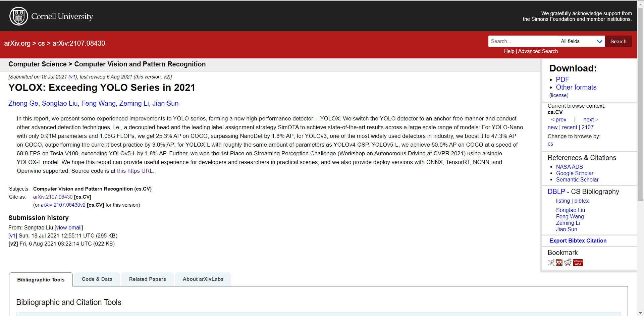Switch to the About arXivLabs tab
This screenshot has height=316, width=644.
click(203, 279)
